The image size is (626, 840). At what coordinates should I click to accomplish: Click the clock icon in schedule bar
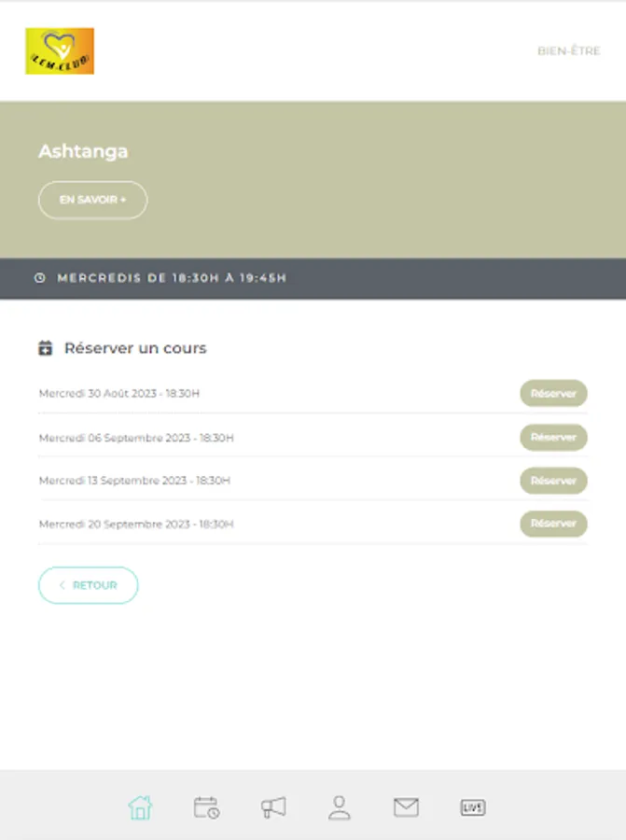pyautogui.click(x=40, y=278)
